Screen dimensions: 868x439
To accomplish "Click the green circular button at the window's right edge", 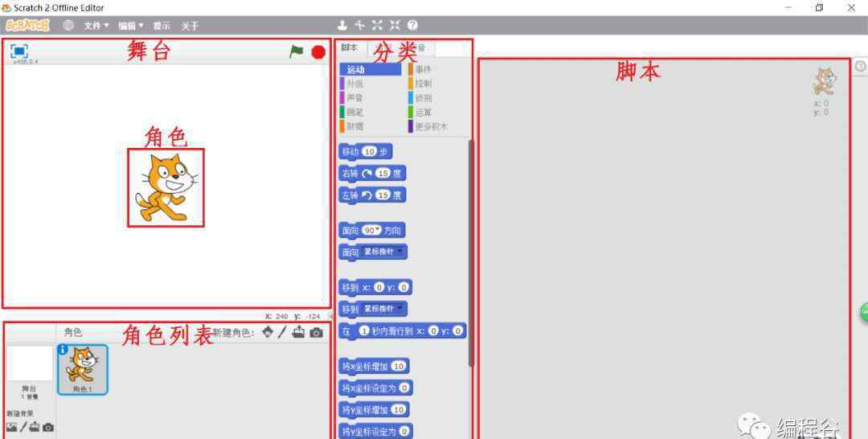I will [864, 312].
